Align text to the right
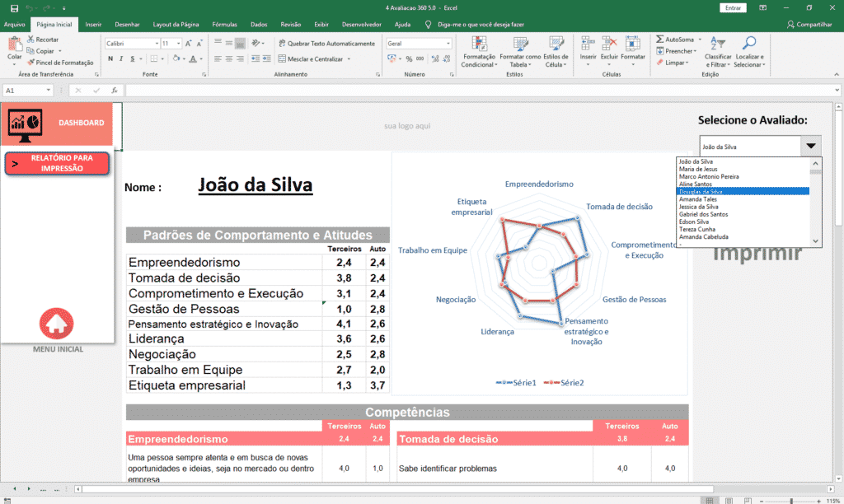 click(240, 58)
